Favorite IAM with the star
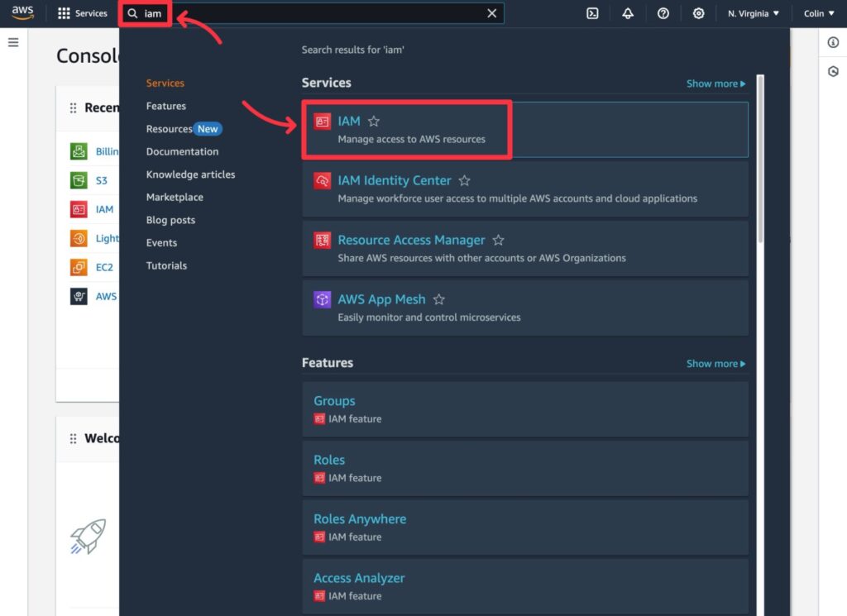This screenshot has width=847, height=616. pyautogui.click(x=374, y=122)
